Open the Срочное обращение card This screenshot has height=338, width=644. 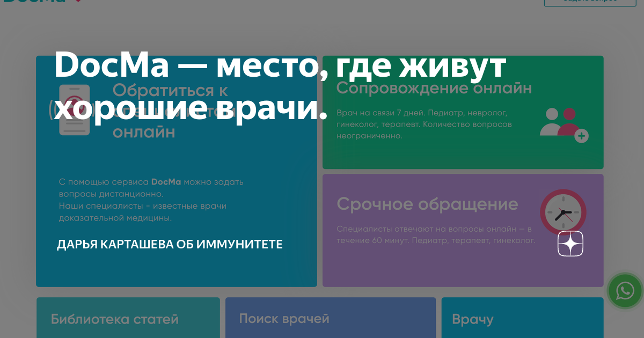coord(463,229)
